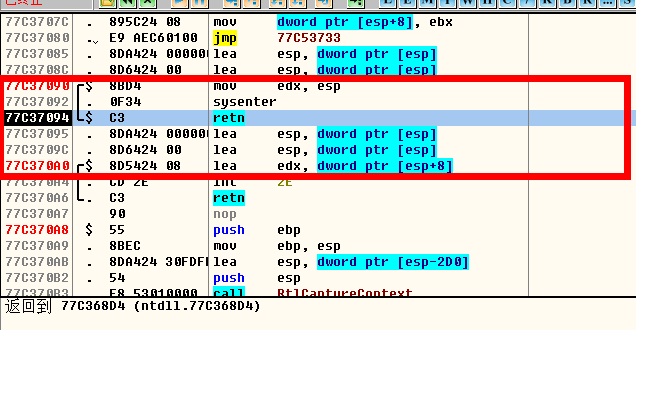Select address 77C370AB in the listing

[x=37, y=262]
